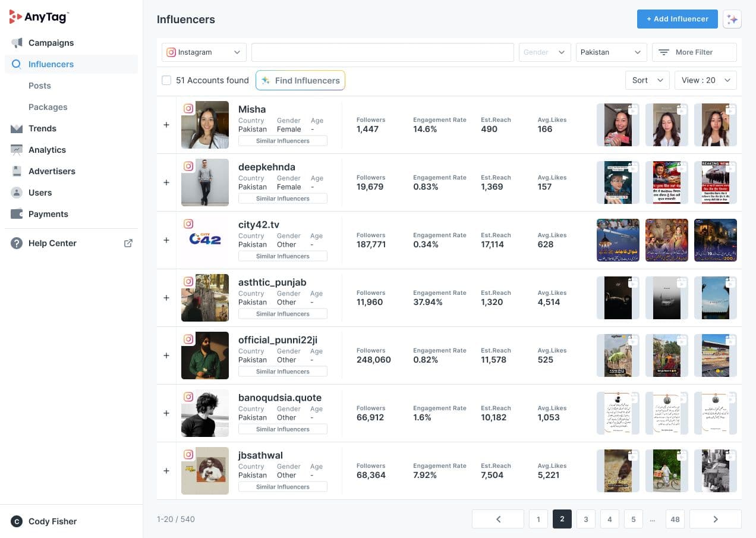Click the Instagram badge on Misha's avatar

[188, 108]
